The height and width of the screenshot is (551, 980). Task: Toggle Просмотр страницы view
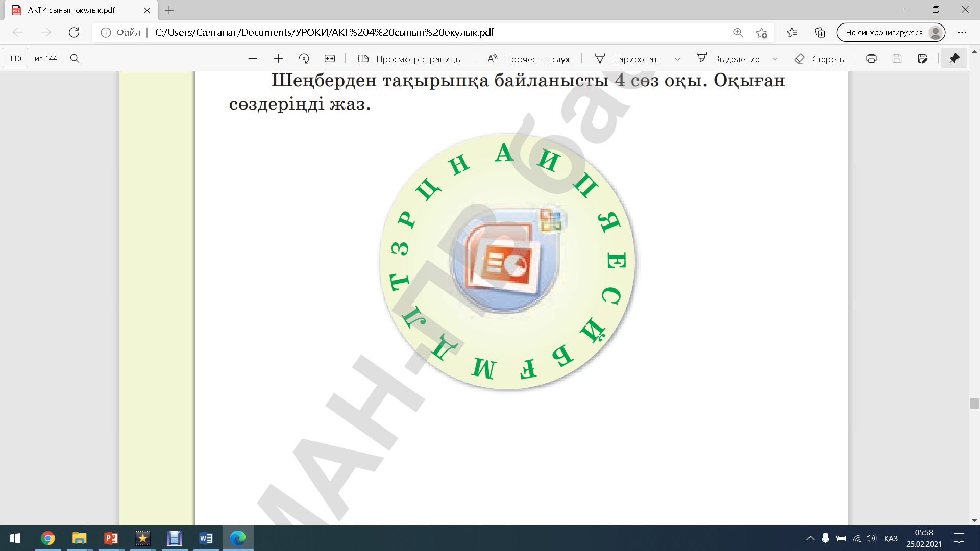point(410,59)
